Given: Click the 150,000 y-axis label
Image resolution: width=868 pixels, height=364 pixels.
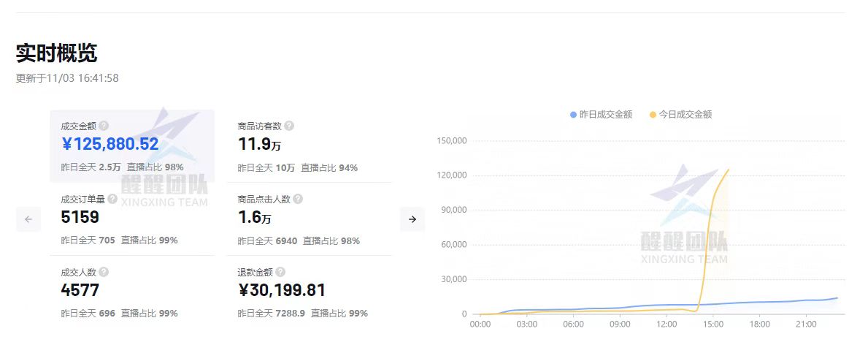Looking at the screenshot, I should coord(453,141).
